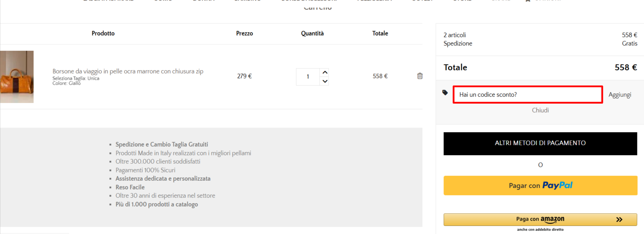
Task: Click the Totale column header in table
Action: (380, 33)
